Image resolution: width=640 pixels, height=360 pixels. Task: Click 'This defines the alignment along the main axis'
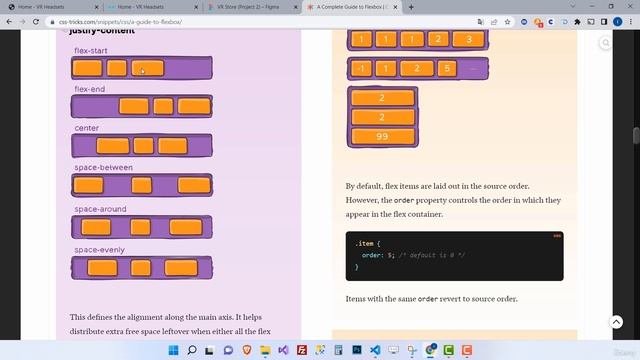[165, 317]
